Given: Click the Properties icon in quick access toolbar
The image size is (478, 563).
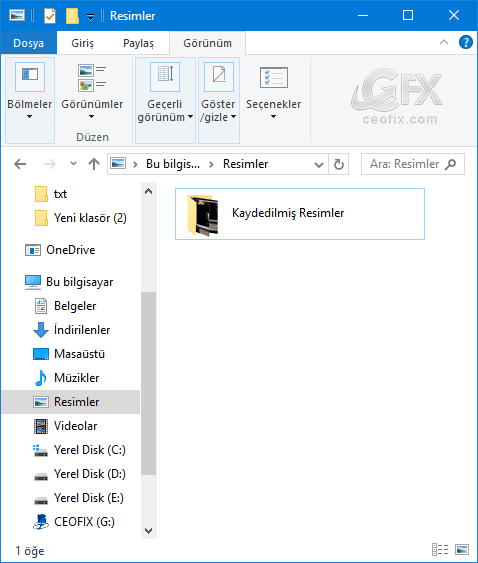Looking at the screenshot, I should 50,16.
